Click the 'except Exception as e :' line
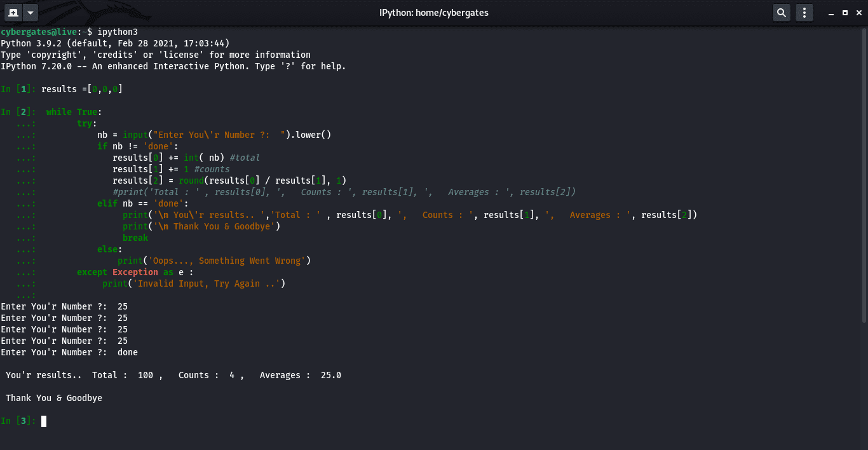 point(135,272)
